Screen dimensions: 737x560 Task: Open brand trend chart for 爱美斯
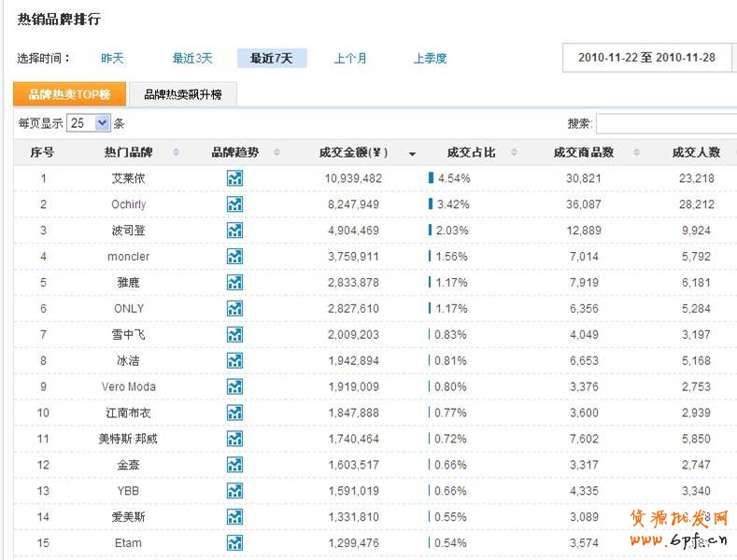pyautogui.click(x=234, y=517)
